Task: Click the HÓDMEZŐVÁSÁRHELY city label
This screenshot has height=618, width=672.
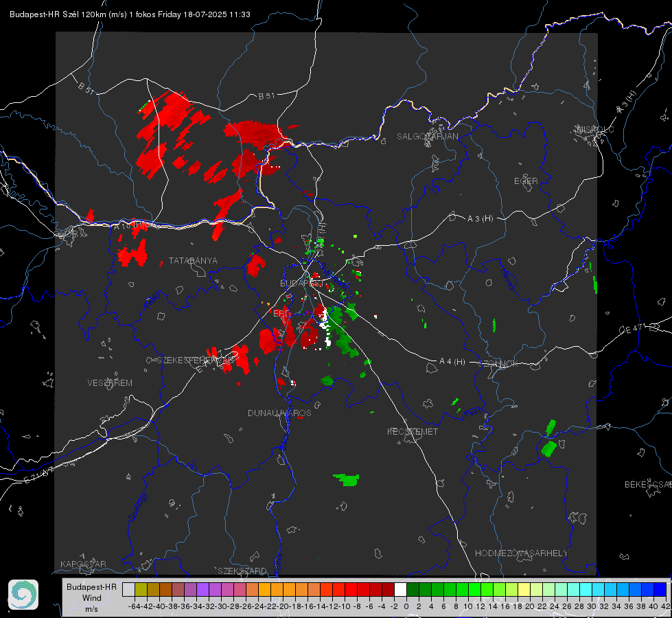Action: pos(521,553)
